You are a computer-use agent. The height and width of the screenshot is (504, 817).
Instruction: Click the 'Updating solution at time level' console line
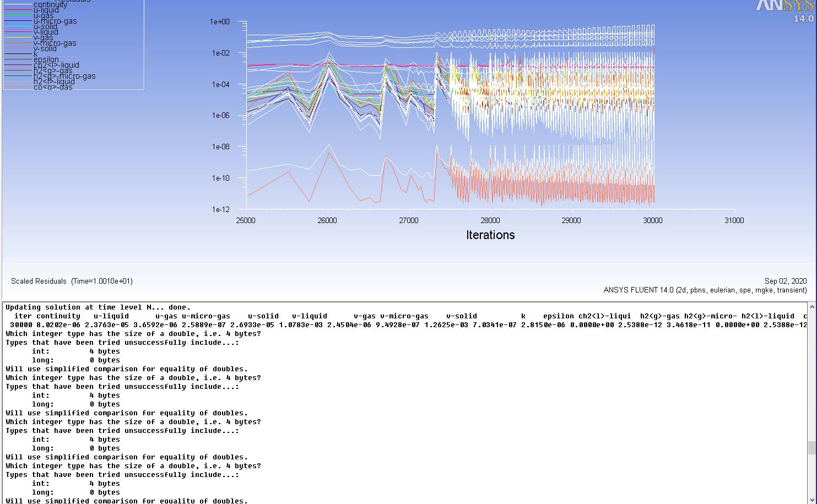pyautogui.click(x=98, y=307)
